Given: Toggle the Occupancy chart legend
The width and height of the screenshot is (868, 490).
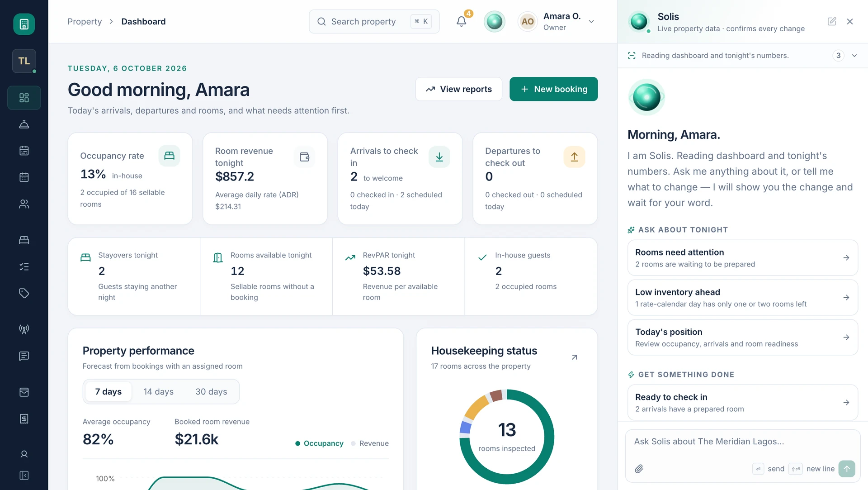Looking at the screenshot, I should 319,443.
